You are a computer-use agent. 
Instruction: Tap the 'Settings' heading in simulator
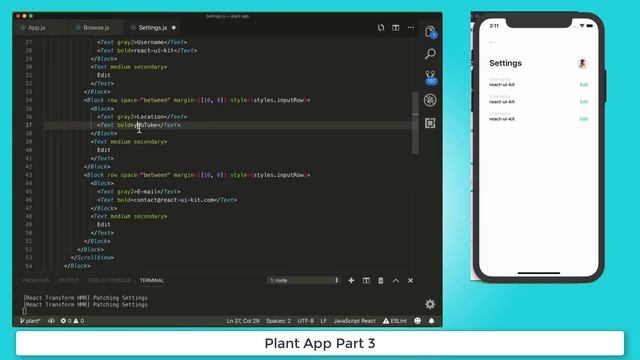click(505, 63)
